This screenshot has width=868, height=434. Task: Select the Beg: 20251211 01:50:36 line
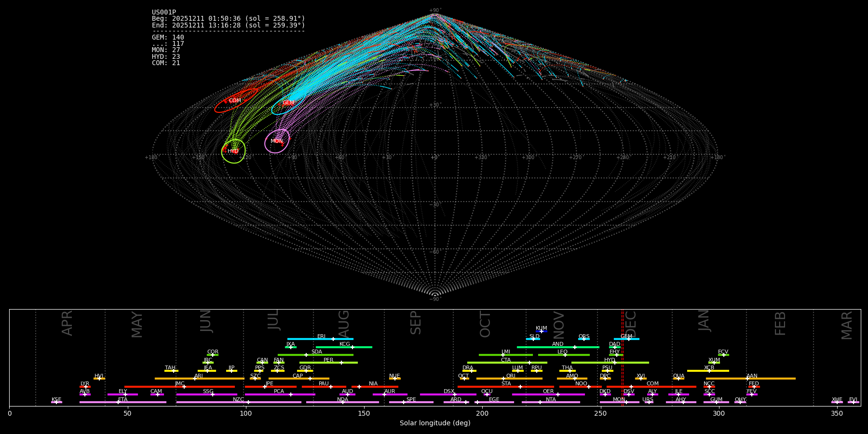pos(229,19)
